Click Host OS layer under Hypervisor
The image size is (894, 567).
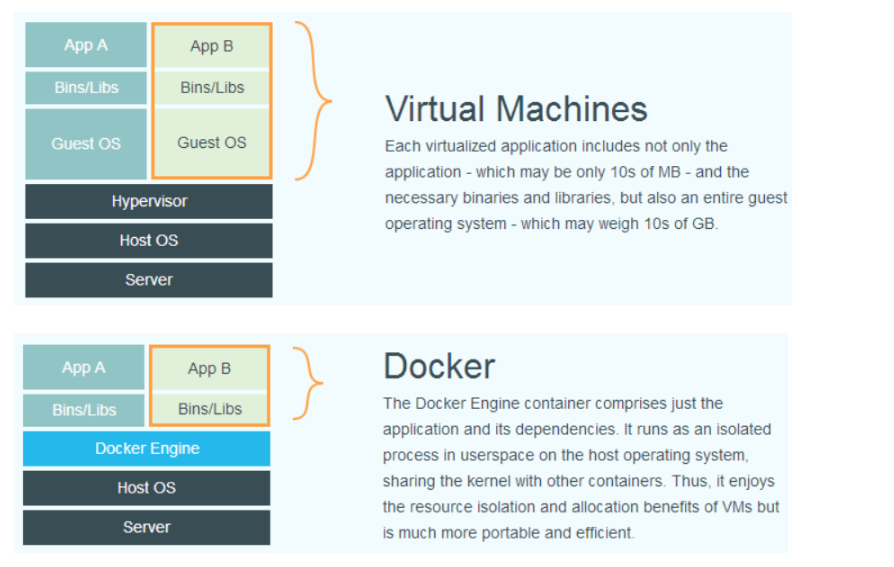[149, 241]
